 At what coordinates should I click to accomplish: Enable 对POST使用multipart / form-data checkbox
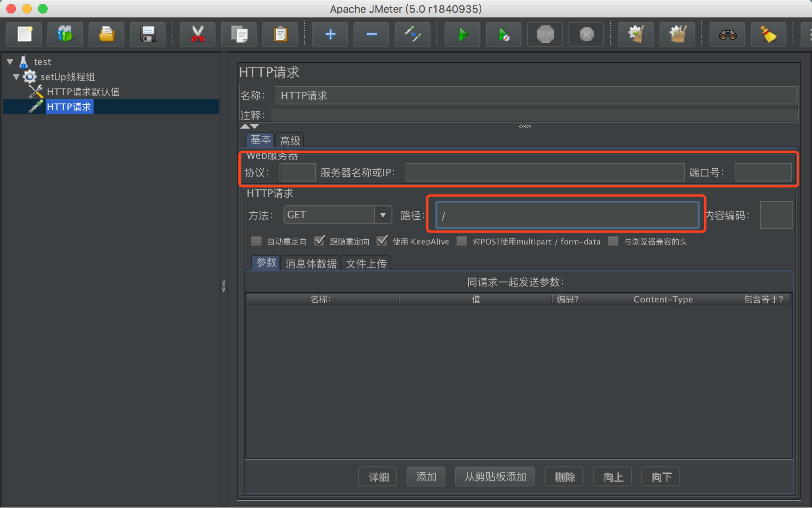tap(462, 241)
